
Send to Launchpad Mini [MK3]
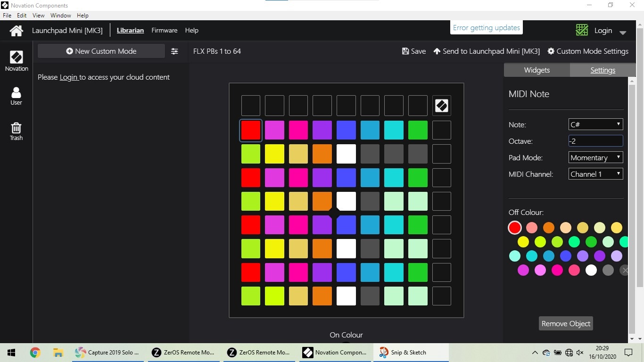tap(486, 51)
